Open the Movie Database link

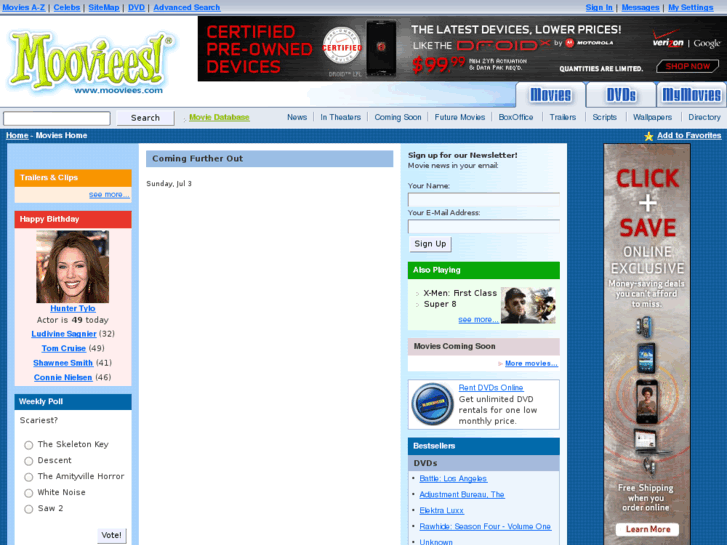(x=219, y=117)
